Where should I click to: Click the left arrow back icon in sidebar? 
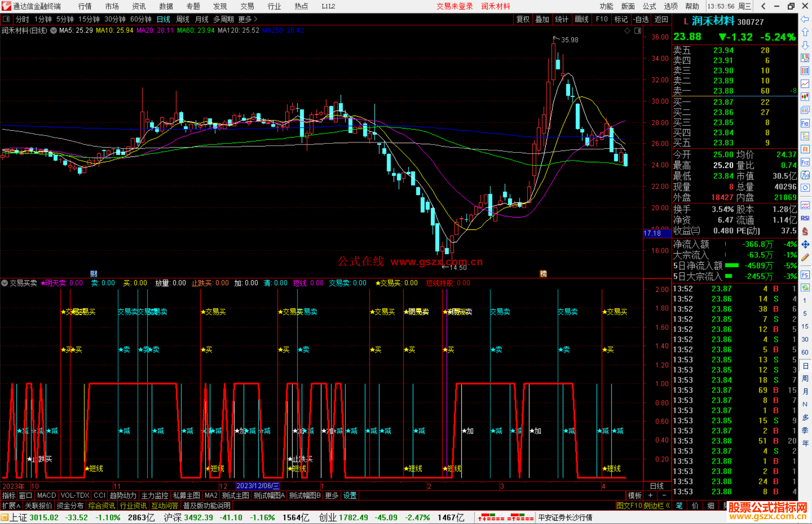pos(805,19)
